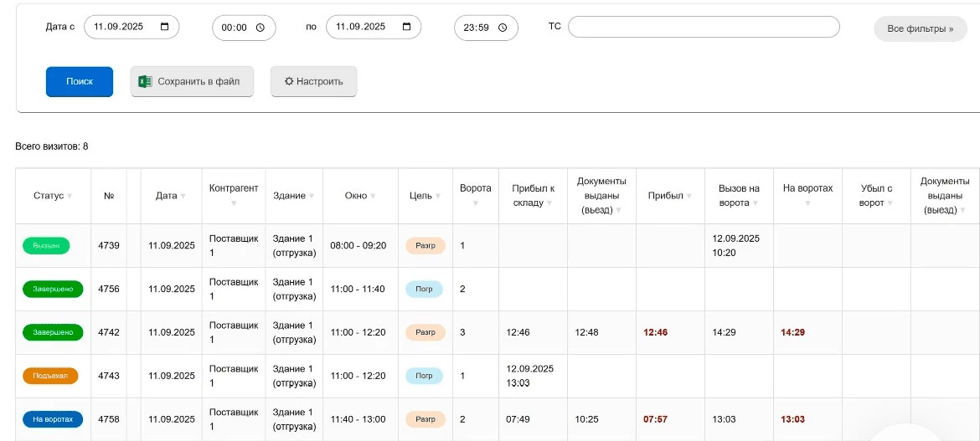Viewport: 980px width, 441px height.
Task: Click Разгр tag in row 4739
Action: coord(425,245)
